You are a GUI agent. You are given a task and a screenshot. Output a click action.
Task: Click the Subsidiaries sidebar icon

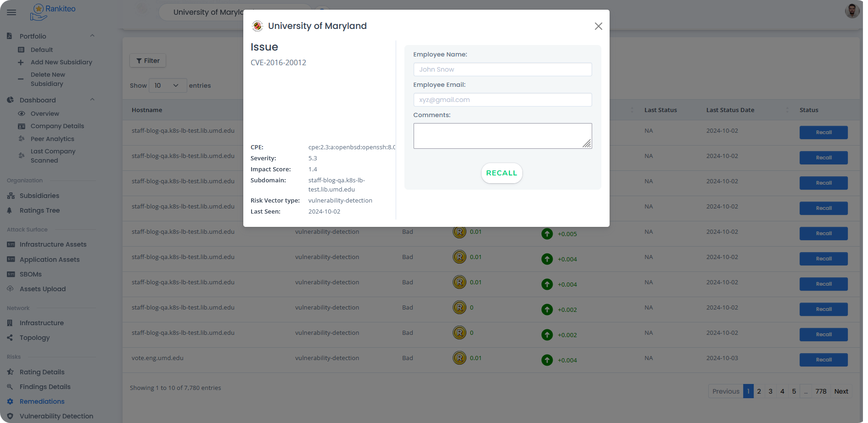11,196
